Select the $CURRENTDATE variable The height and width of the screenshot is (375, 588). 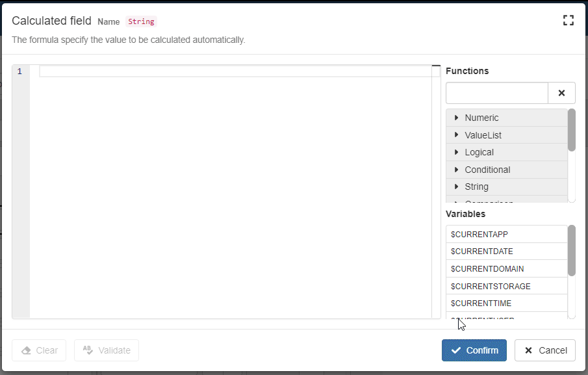coord(481,252)
